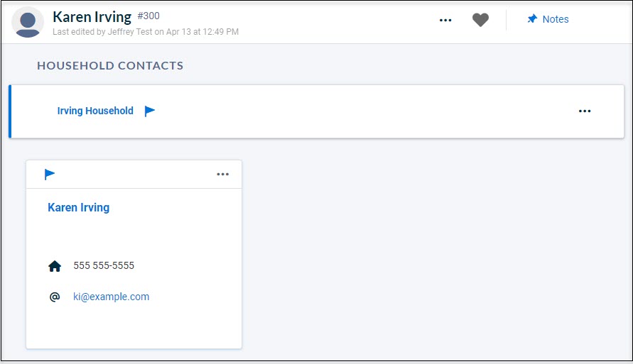Click the home phone icon
This screenshot has width=633, height=364.
coord(55,266)
